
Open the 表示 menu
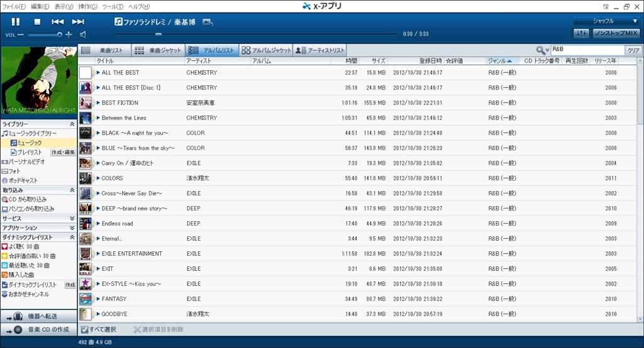[x=64, y=6]
